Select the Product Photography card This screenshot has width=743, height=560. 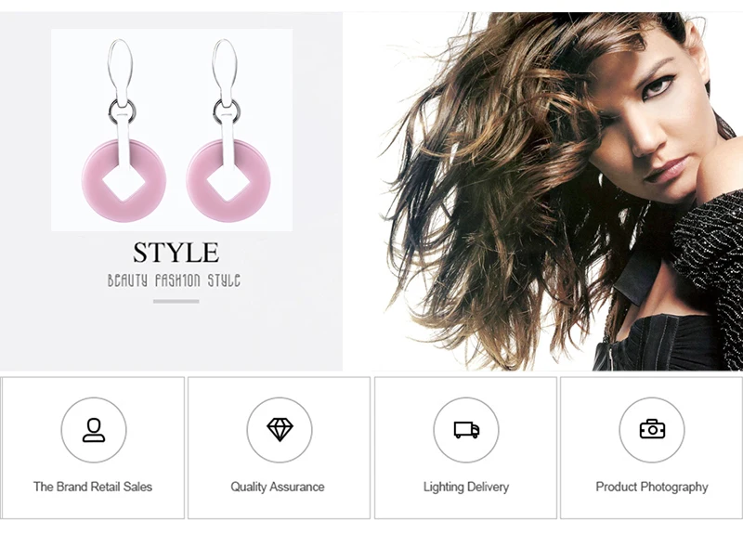[652, 448]
